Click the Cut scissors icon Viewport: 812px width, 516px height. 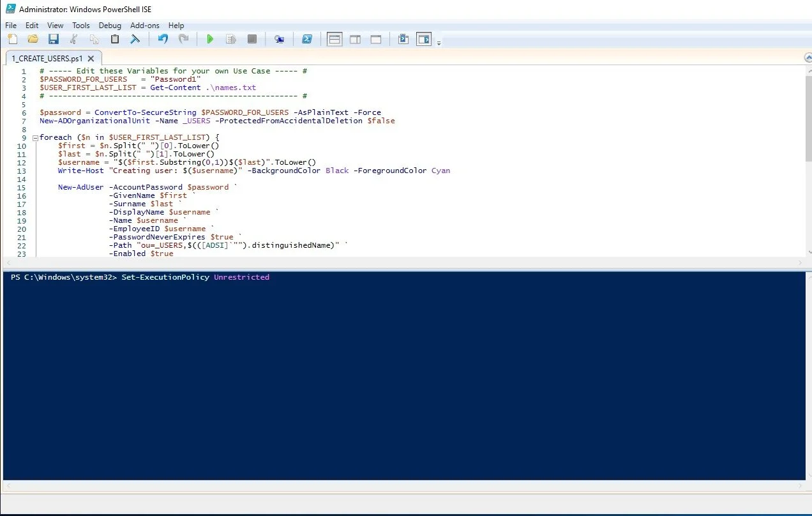(74, 40)
